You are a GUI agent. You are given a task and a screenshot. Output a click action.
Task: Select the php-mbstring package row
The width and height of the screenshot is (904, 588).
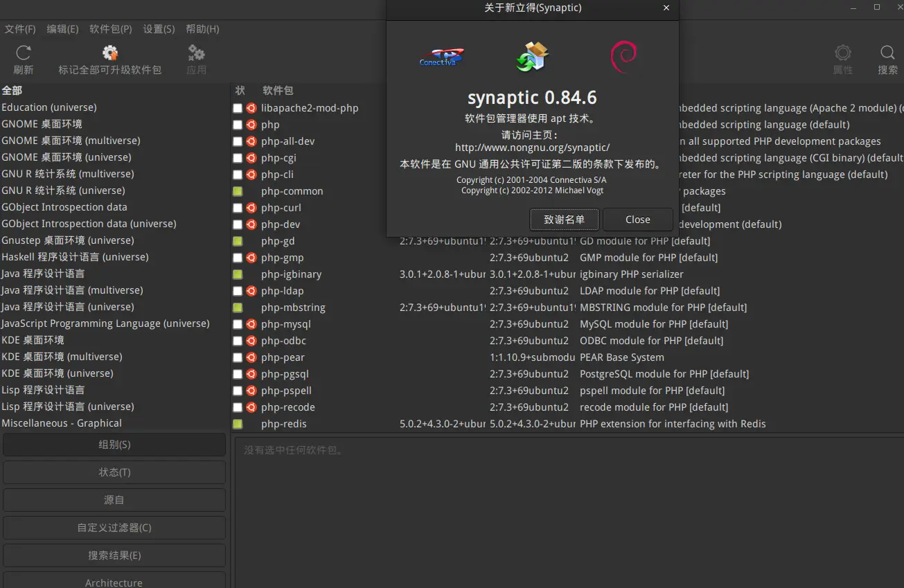567,308
